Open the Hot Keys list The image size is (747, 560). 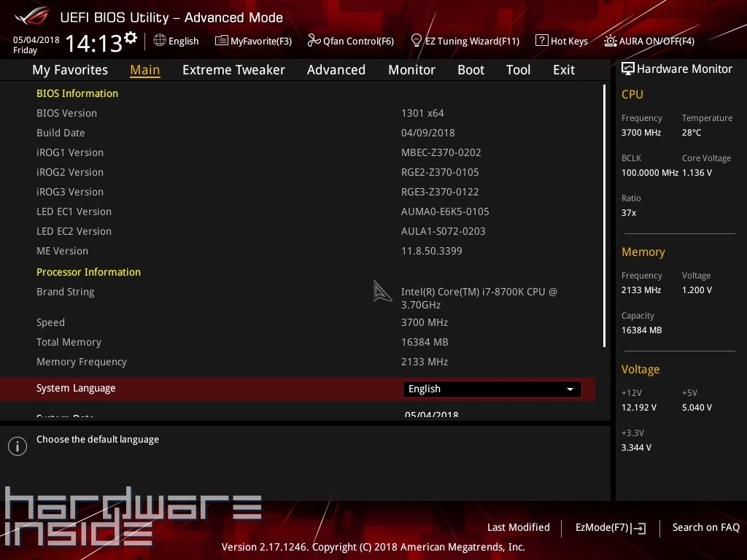[x=562, y=41]
